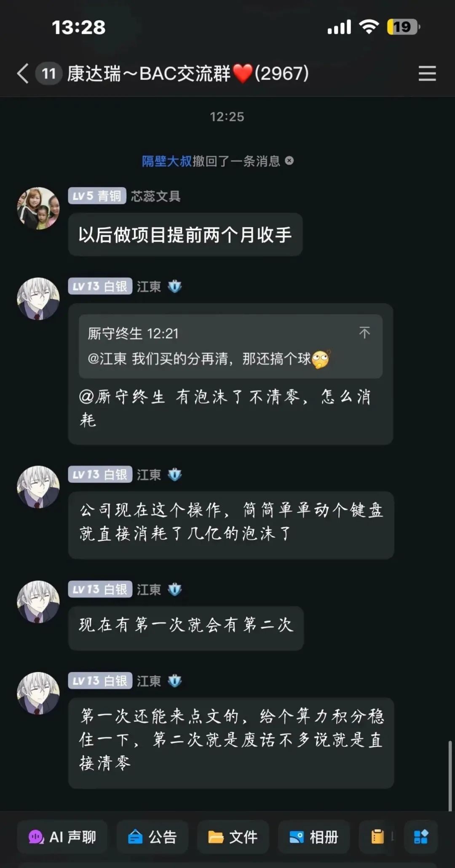Open the group menu hamburger icon
Viewport: 455px width, 868px height.
(427, 74)
